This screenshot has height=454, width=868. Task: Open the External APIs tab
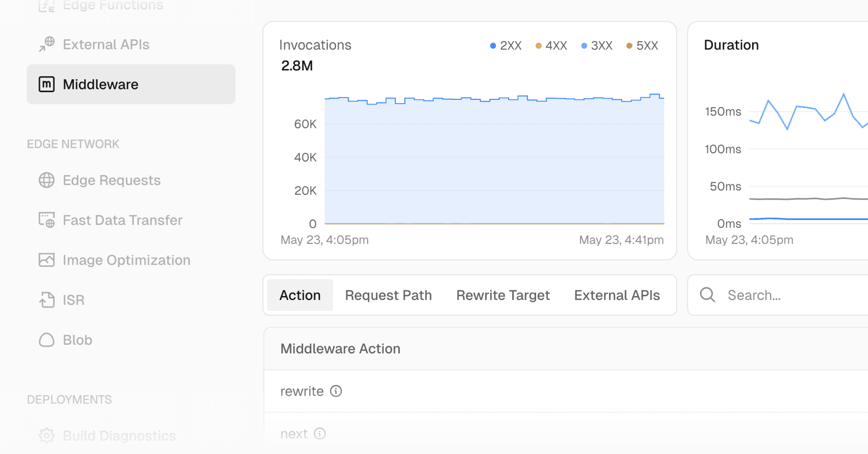pyautogui.click(x=617, y=295)
